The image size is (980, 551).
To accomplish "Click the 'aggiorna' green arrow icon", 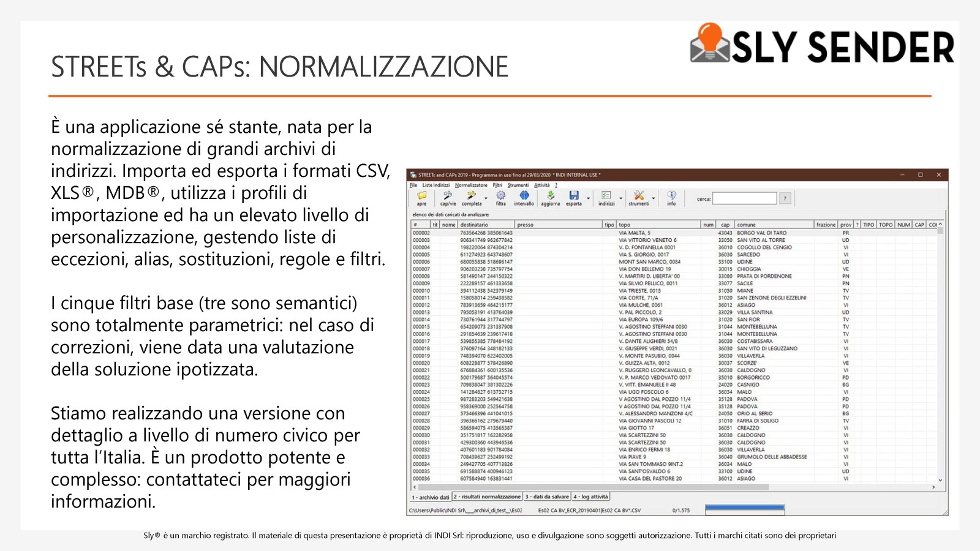I will (550, 195).
